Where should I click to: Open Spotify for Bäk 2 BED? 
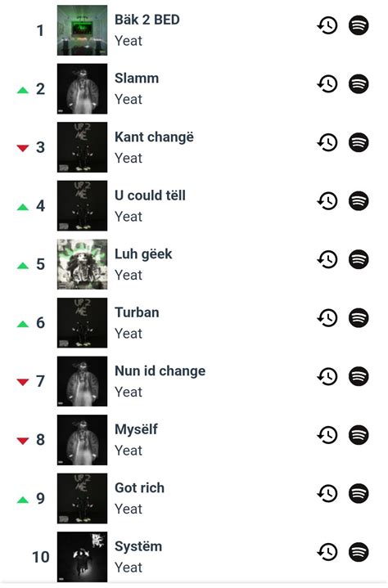[x=359, y=25]
